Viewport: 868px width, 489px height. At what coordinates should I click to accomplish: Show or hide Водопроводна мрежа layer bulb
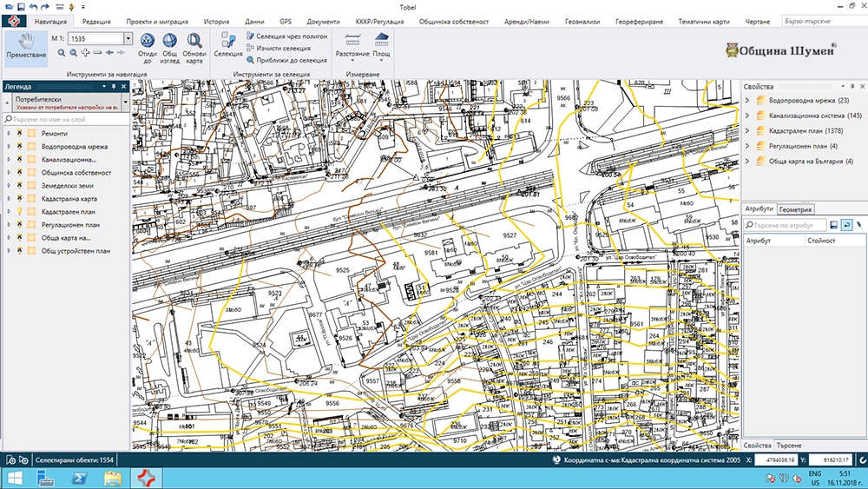tap(19, 147)
